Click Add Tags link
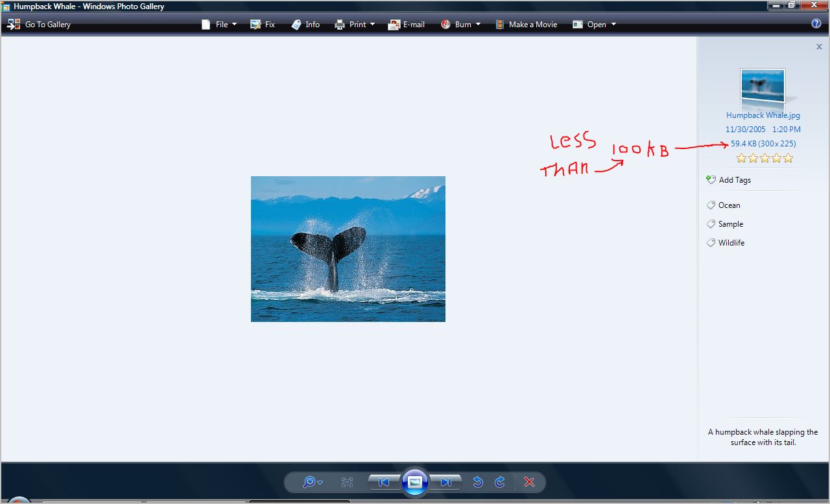 734,180
